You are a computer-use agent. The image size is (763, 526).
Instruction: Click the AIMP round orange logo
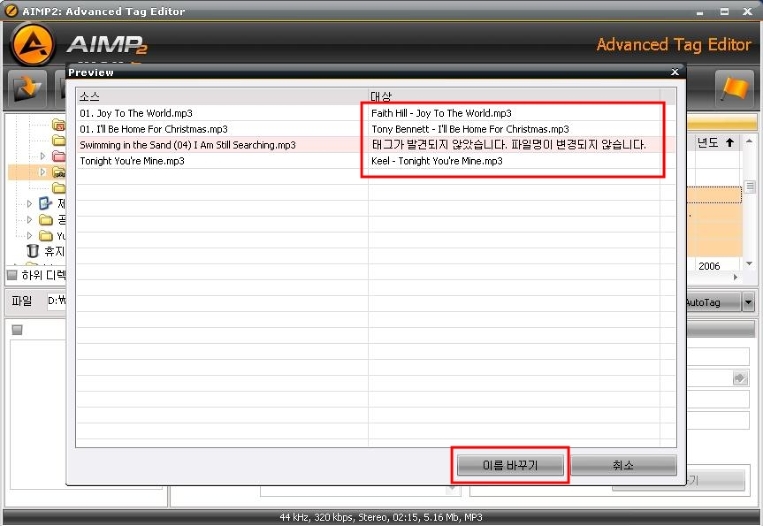32,45
